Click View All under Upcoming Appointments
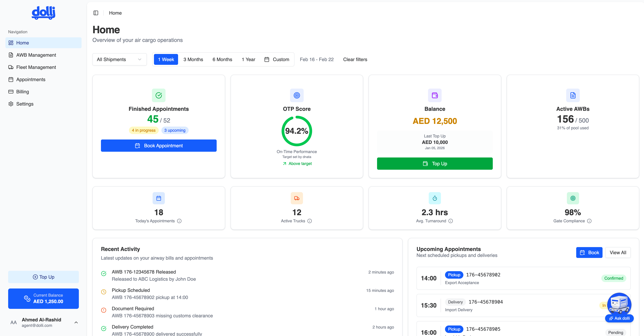644x336 pixels. [x=618, y=252]
